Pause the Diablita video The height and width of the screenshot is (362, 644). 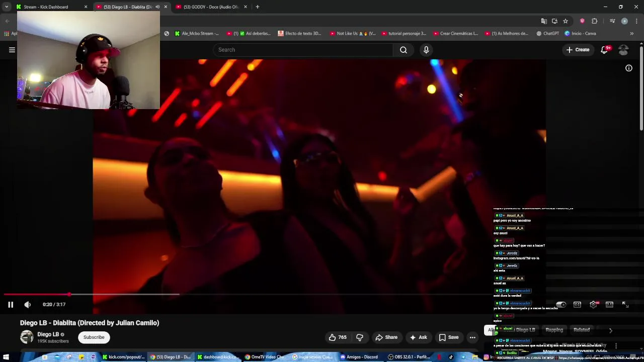[11, 304]
